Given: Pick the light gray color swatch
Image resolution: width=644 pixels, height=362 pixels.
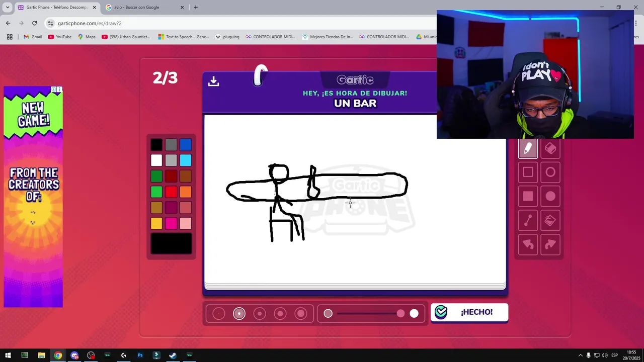Looking at the screenshot, I should click(x=171, y=160).
